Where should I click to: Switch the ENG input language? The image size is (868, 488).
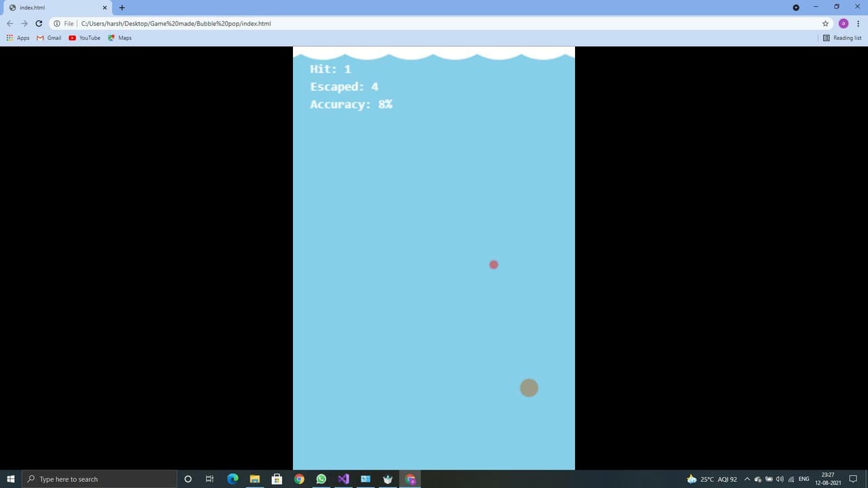(804, 479)
